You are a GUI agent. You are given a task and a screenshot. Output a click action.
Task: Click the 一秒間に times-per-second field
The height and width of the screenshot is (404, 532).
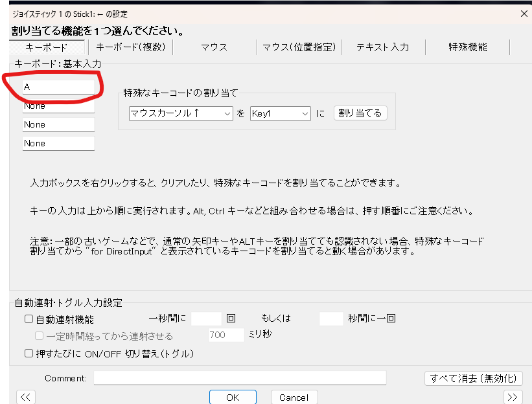click(206, 319)
